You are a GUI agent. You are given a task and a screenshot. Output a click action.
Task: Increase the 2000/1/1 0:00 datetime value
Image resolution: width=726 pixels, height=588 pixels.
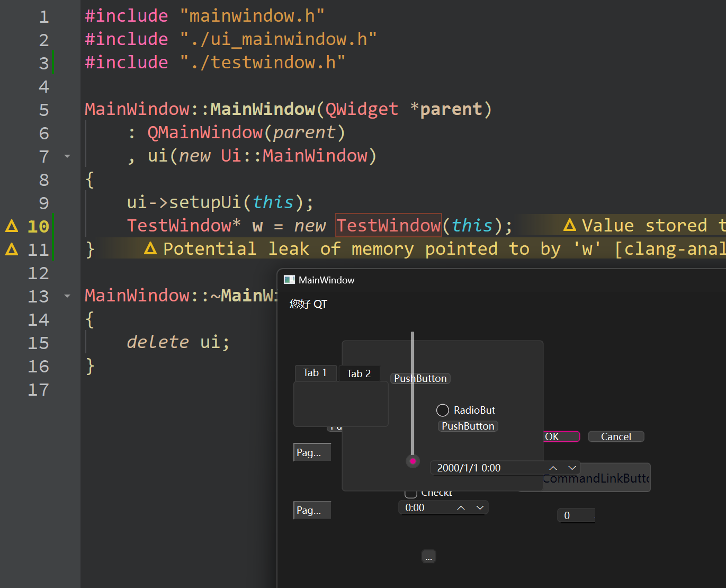point(553,468)
